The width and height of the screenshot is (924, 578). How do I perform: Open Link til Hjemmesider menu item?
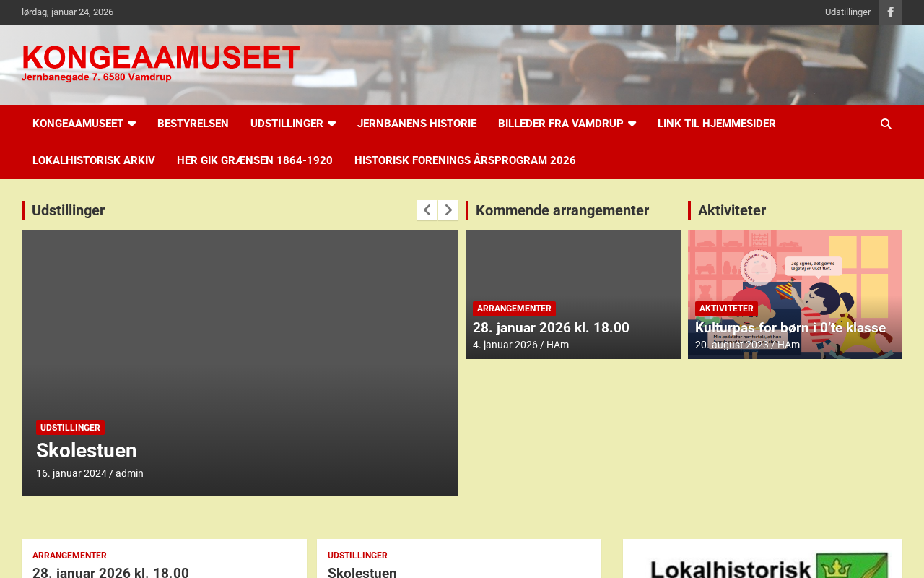717,124
